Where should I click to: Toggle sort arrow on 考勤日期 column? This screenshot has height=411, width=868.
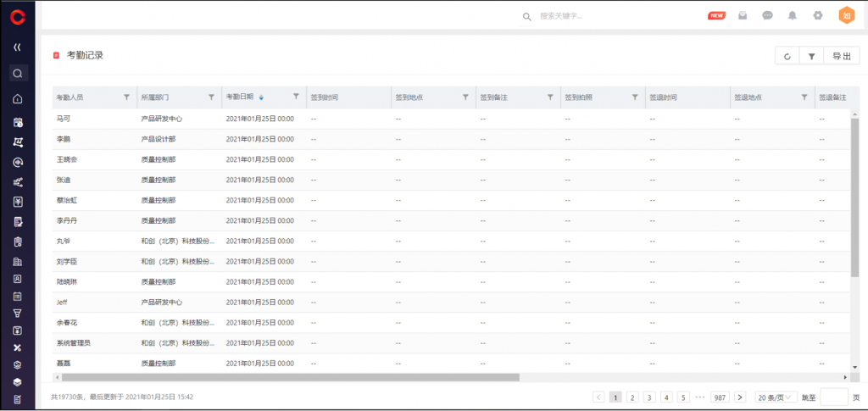point(261,97)
